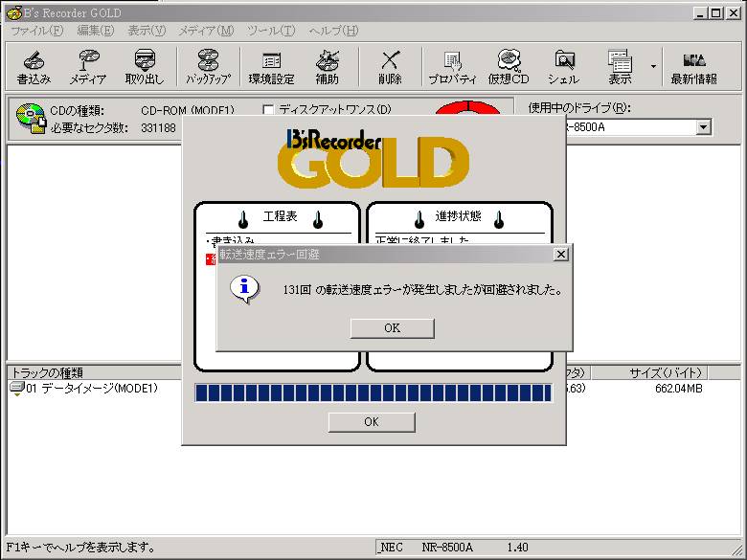Open the 編集(E) menu

[x=95, y=31]
